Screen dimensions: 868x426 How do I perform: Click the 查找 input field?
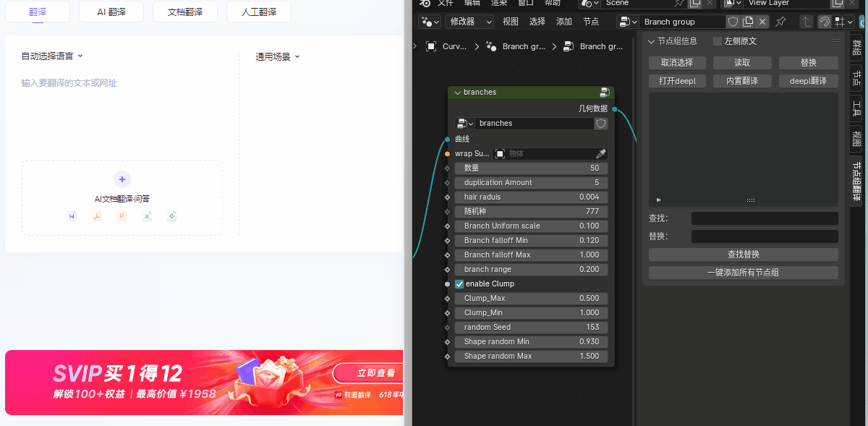tap(765, 218)
